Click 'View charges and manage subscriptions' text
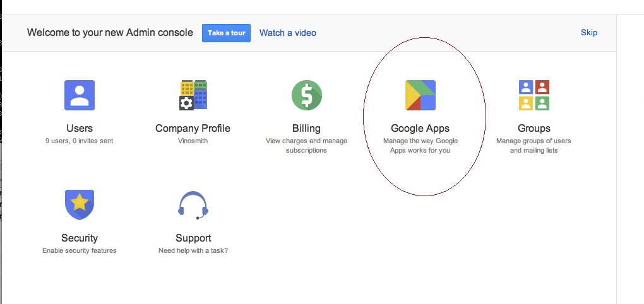The width and height of the screenshot is (644, 304). tap(306, 146)
